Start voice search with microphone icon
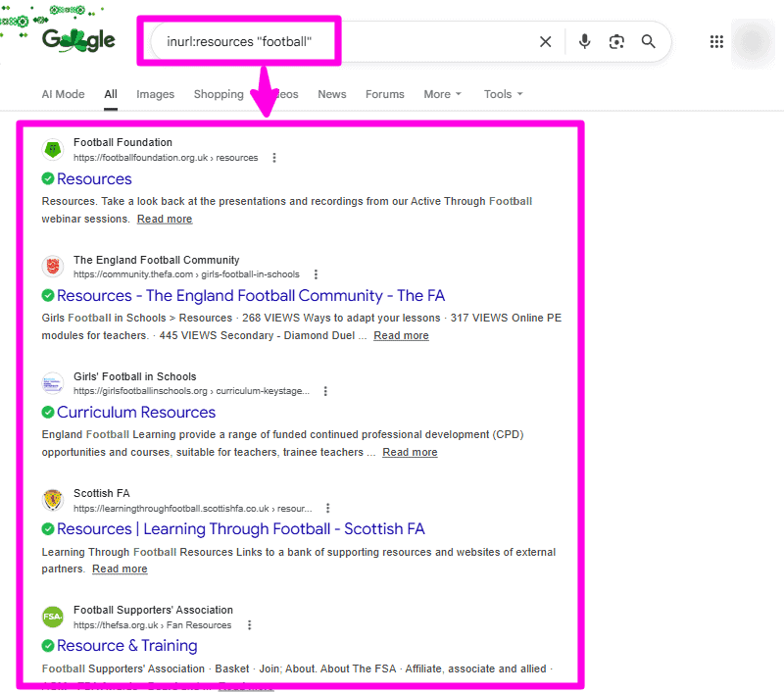Viewport: 784px width, 693px height. click(x=584, y=41)
